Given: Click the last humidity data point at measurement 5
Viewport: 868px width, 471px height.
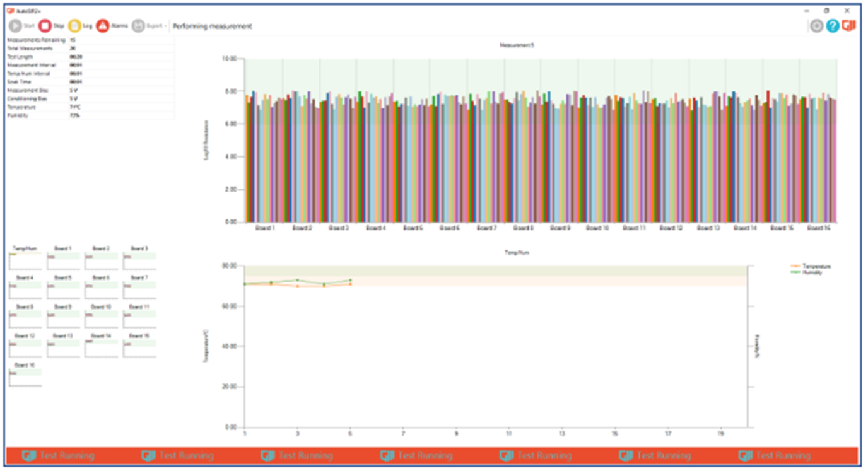Looking at the screenshot, I should [350, 280].
